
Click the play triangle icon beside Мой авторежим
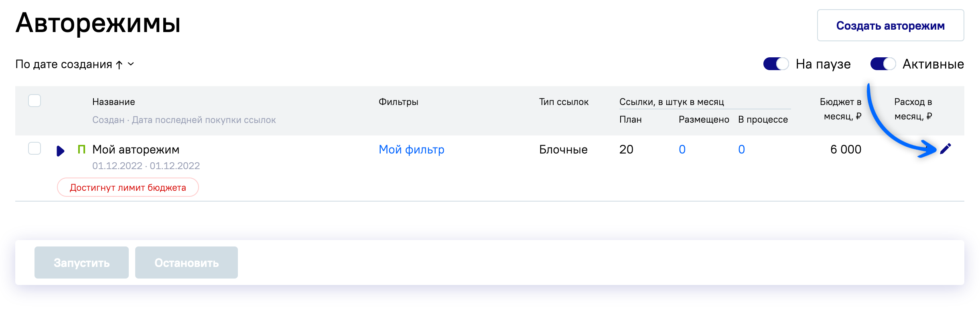click(x=61, y=151)
